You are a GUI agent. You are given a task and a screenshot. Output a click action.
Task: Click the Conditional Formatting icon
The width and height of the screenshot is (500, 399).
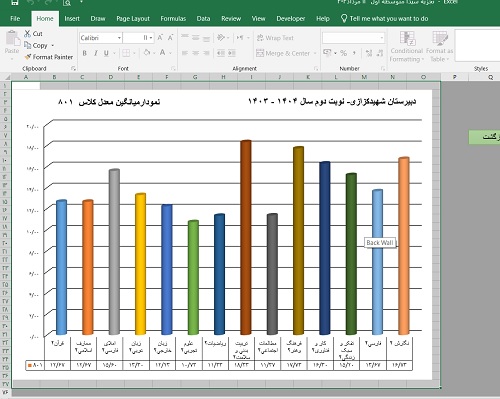(x=407, y=38)
